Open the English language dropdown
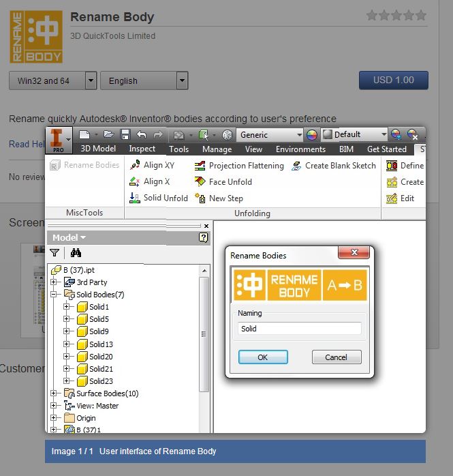Viewport: 453px width, 476px height. coord(144,80)
